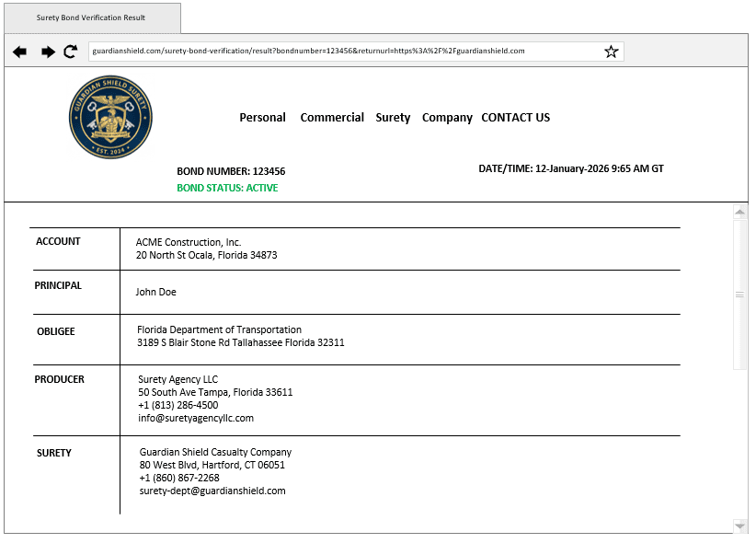Click the browser address bar URL

point(308,52)
